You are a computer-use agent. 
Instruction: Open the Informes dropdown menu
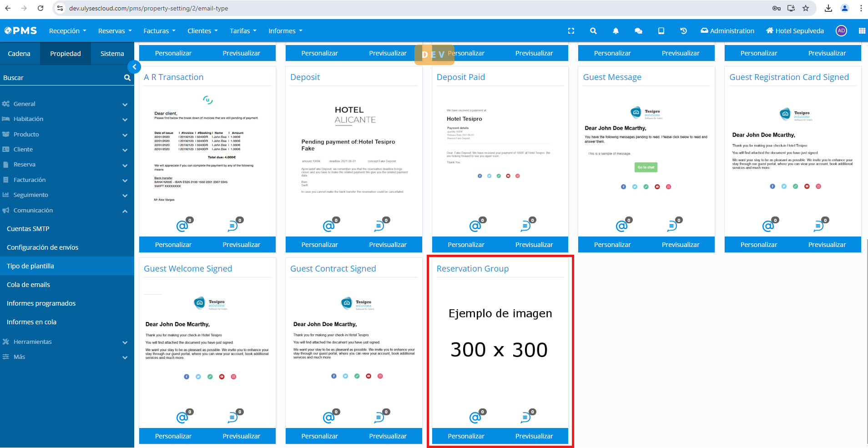pos(285,31)
